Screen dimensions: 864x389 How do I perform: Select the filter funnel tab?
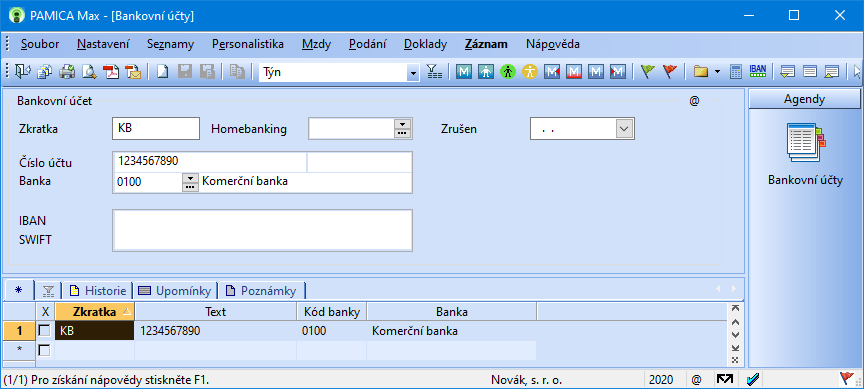coord(48,290)
